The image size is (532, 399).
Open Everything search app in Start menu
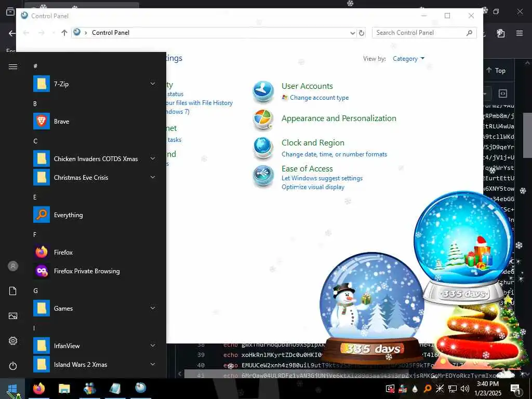(x=95, y=215)
